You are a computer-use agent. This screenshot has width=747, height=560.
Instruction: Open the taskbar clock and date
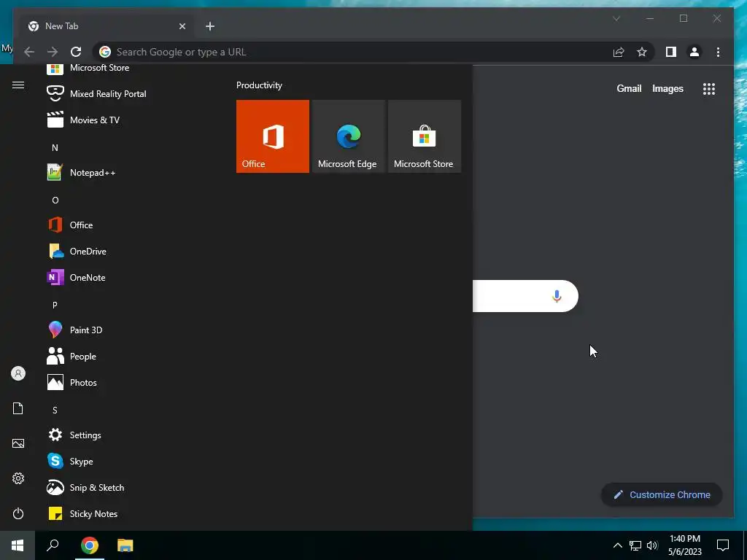coord(684,545)
